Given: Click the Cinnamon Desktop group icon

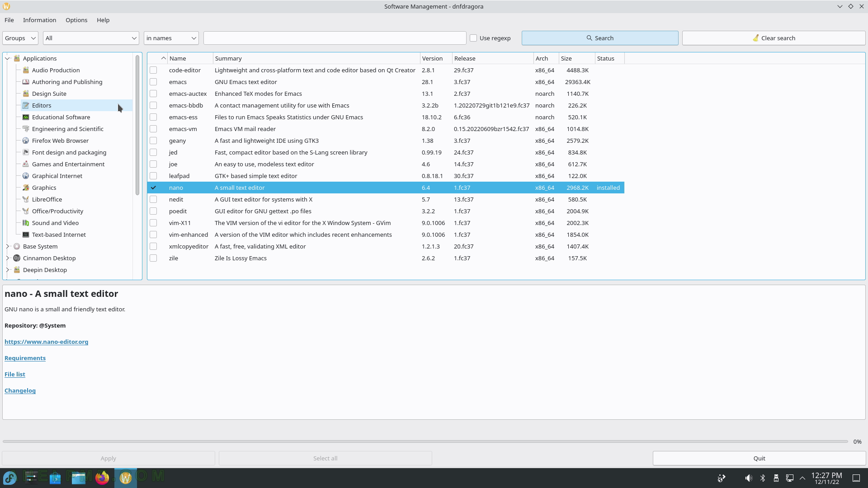Looking at the screenshot, I should pos(17,258).
